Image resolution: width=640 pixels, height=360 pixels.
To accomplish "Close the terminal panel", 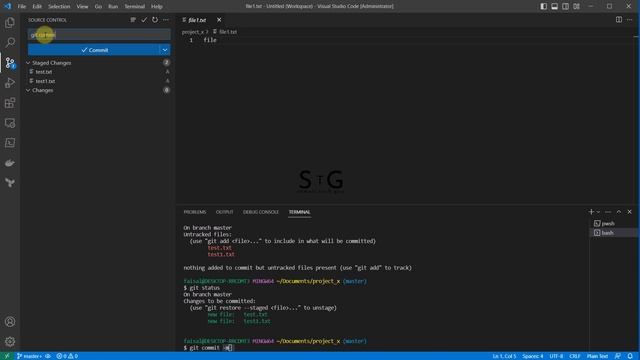I will point(629,212).
